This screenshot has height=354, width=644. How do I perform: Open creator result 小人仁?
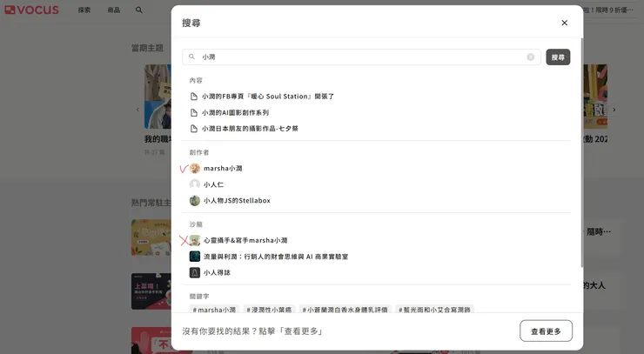pyautogui.click(x=213, y=184)
